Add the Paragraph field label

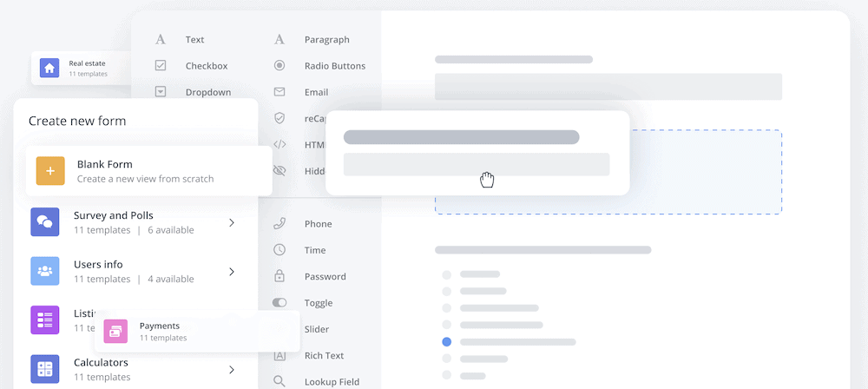pyautogui.click(x=326, y=39)
